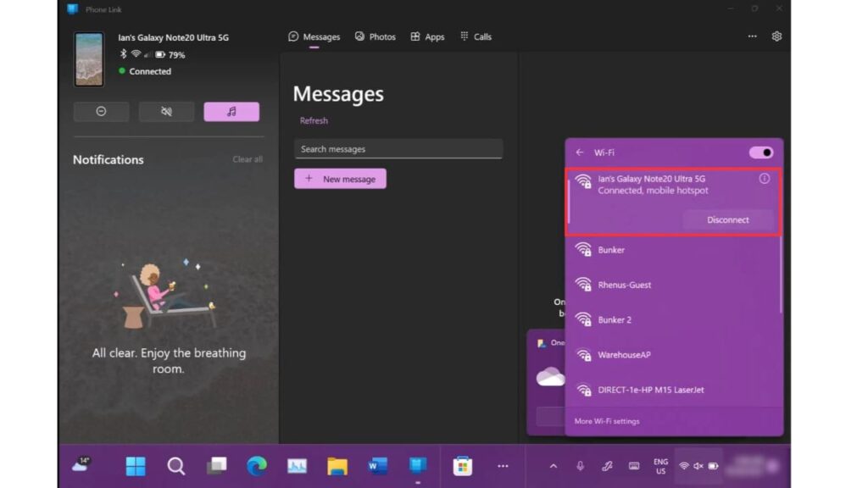
Task: Toggle the audio player music button
Action: pyautogui.click(x=231, y=112)
